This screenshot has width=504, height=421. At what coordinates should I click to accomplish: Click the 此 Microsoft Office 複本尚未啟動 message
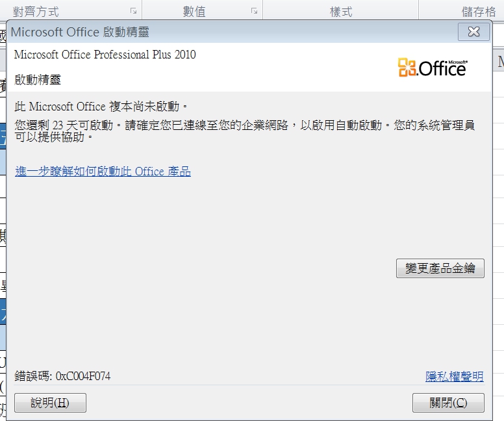point(101,106)
